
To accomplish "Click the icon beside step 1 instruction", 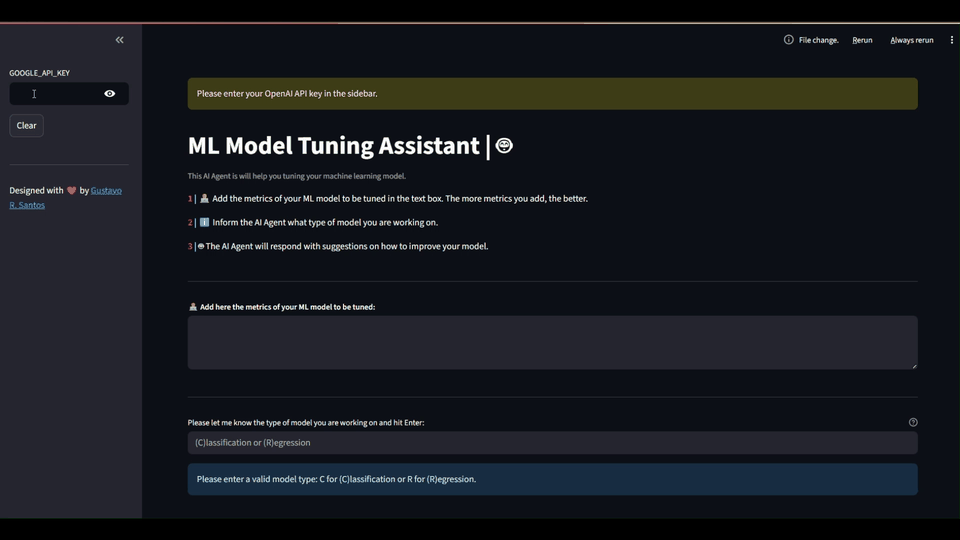I will click(204, 199).
